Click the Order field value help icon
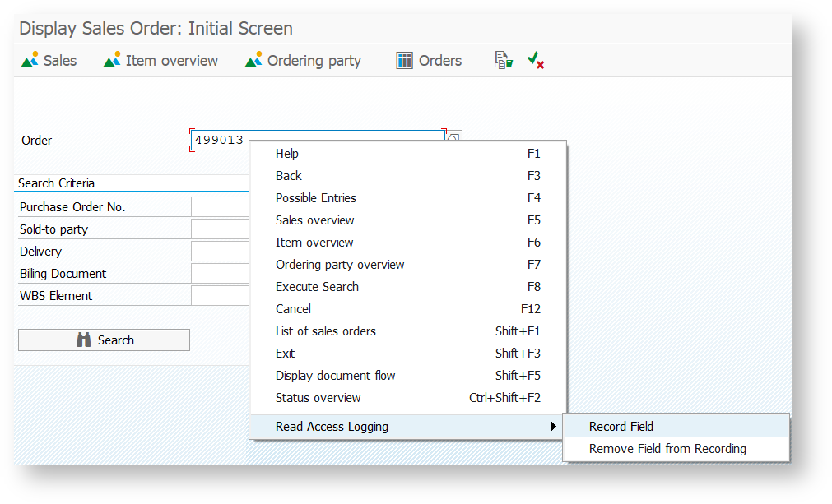This screenshot has width=832, height=504. (454, 136)
